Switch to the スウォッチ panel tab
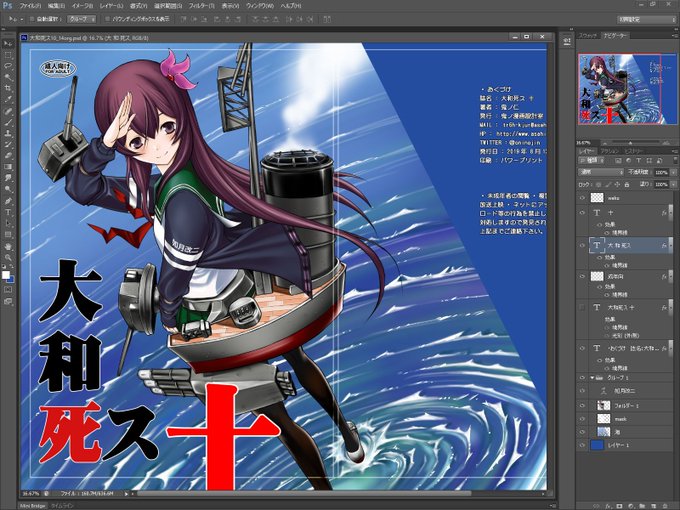Screen dimensions: 680x510 point(588,36)
